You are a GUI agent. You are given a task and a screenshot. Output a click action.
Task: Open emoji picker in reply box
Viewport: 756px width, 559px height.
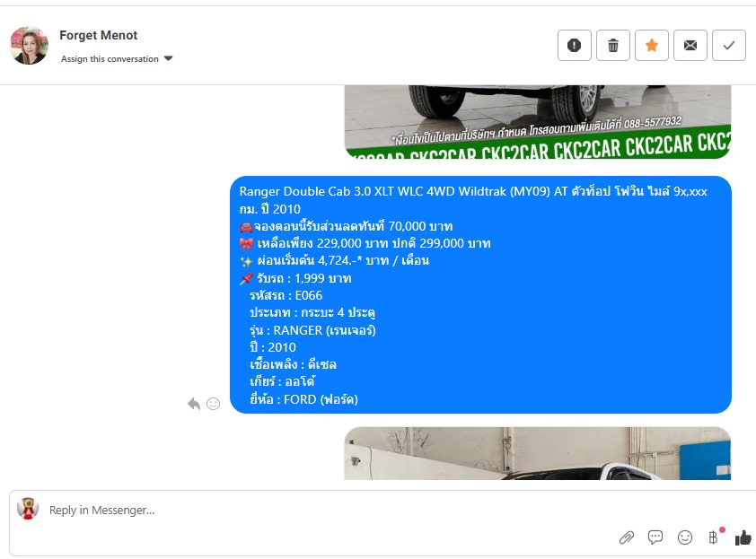click(685, 537)
